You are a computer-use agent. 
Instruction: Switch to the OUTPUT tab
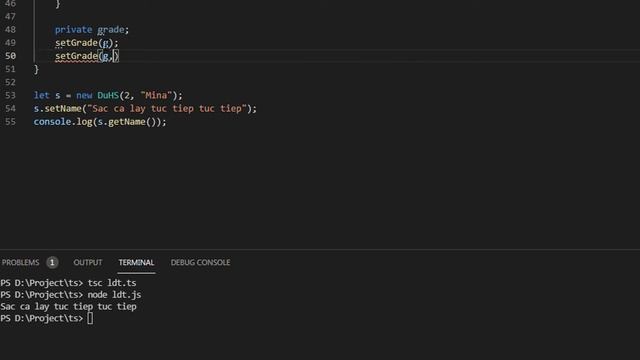[x=88, y=262]
